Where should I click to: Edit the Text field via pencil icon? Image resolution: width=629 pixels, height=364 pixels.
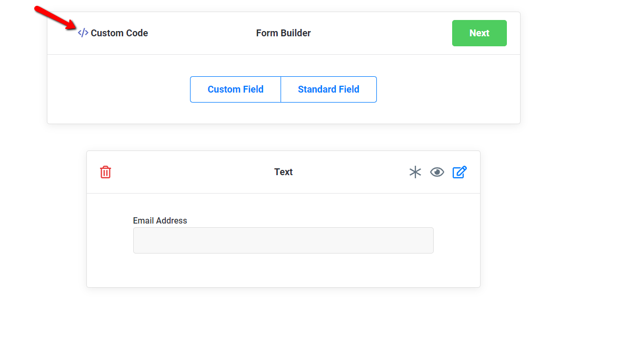pos(460,172)
